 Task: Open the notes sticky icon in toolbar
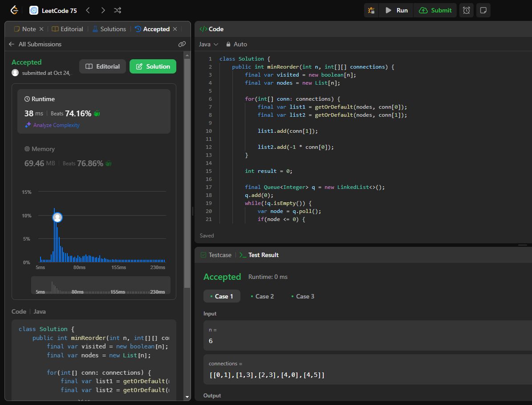[483, 10]
